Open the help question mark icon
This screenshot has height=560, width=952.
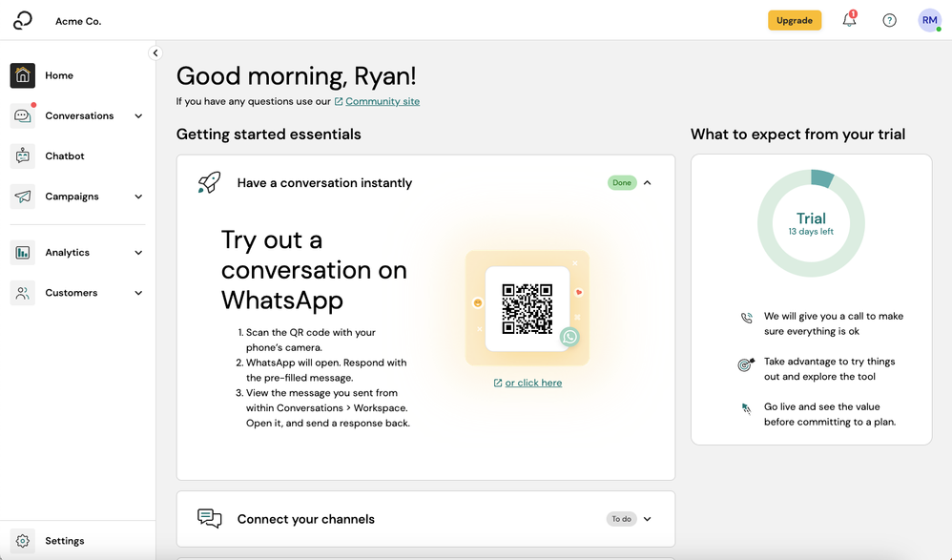click(889, 21)
